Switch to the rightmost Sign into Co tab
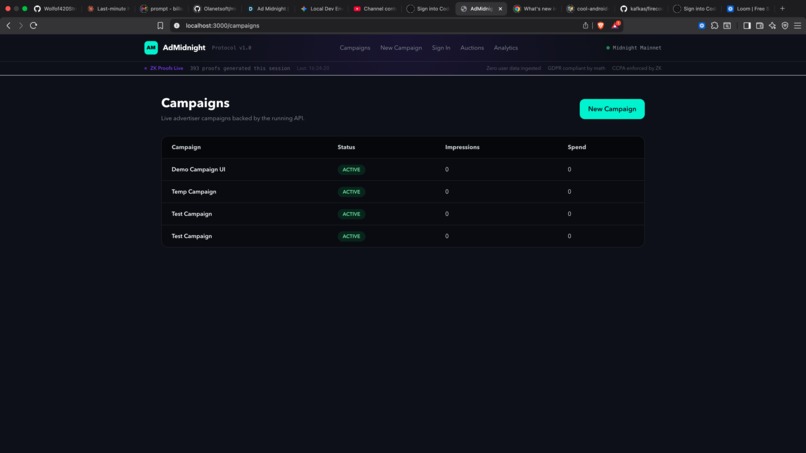Screen dimensions: 806x453 coord(694,9)
